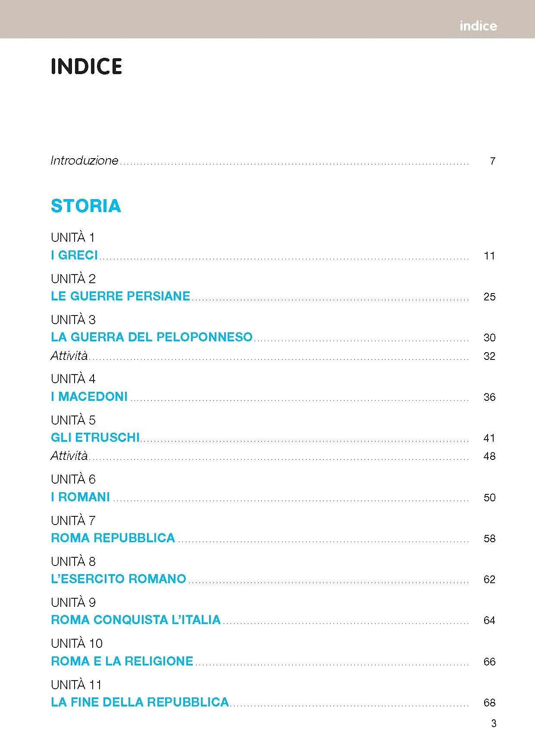Open the I ROMANI chapter
The height and width of the screenshot is (756, 535).
tap(81, 497)
